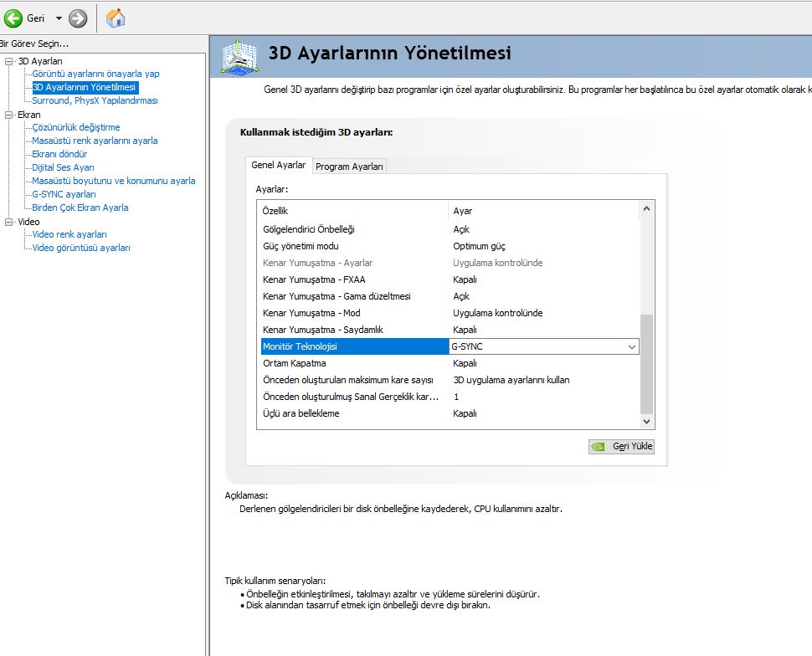
Task: Collapse the Video tree node
Action: (x=8, y=222)
